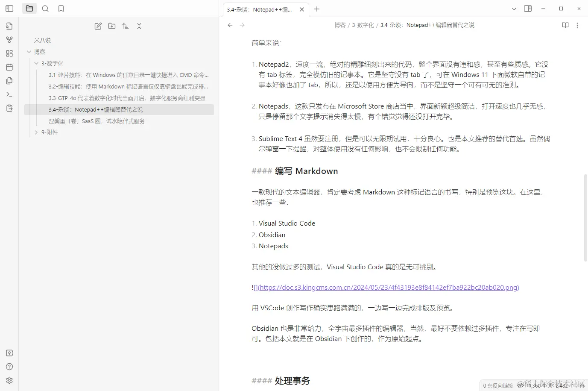Maximize the Obsidian window
Screen dimensions: 588x391
(561, 9)
